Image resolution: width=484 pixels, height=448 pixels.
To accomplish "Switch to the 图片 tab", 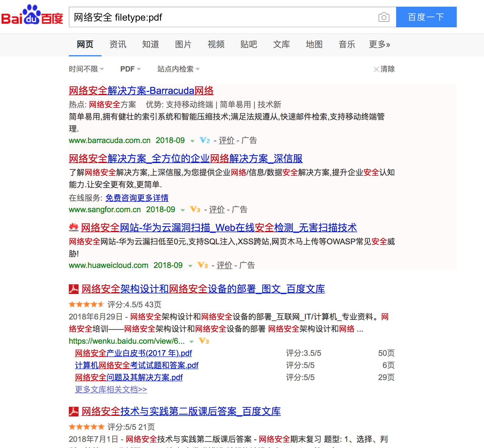I will coord(183,45).
